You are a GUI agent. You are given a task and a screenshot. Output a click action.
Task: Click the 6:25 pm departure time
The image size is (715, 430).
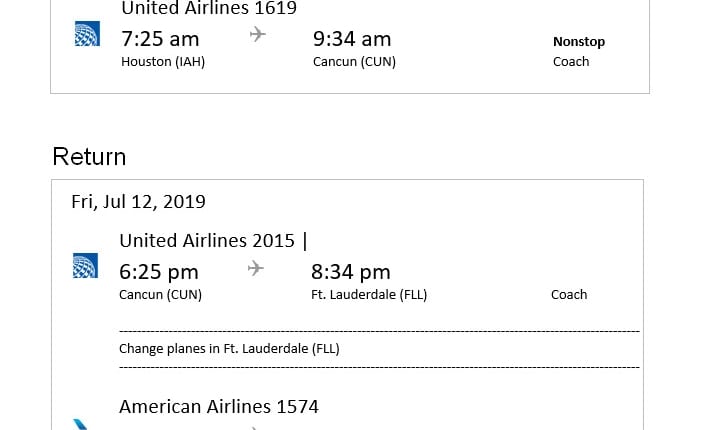click(x=158, y=272)
